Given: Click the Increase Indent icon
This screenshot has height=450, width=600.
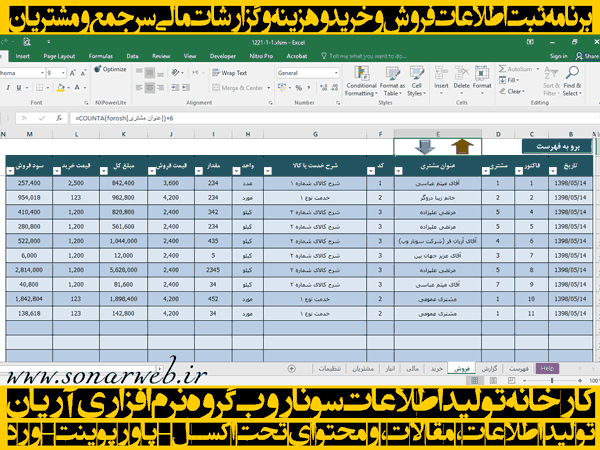Looking at the screenshot, I should (186, 88).
